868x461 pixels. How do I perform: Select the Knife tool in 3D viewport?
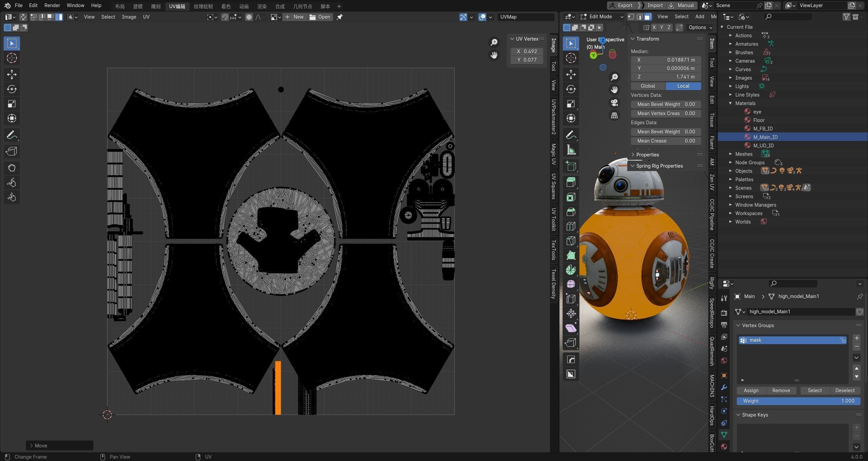click(571, 241)
